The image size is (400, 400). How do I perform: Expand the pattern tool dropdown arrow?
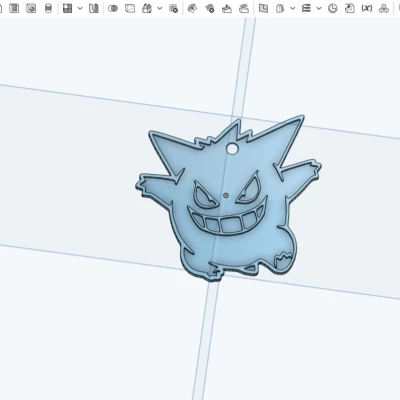[x=80, y=8]
